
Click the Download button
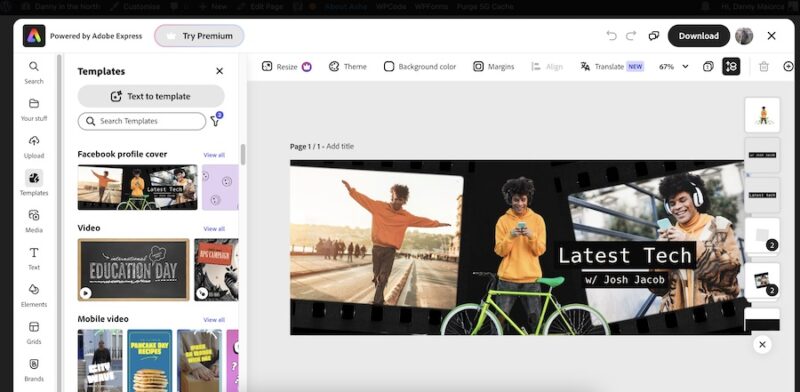[698, 36]
